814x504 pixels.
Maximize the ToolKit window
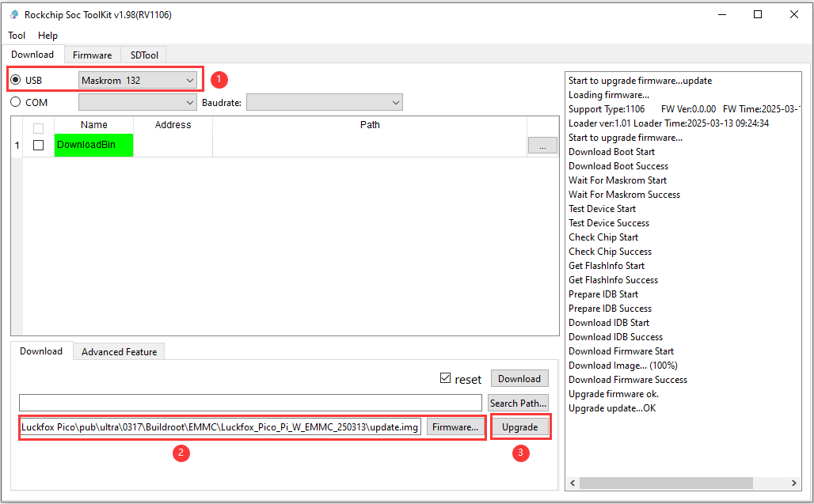point(758,14)
